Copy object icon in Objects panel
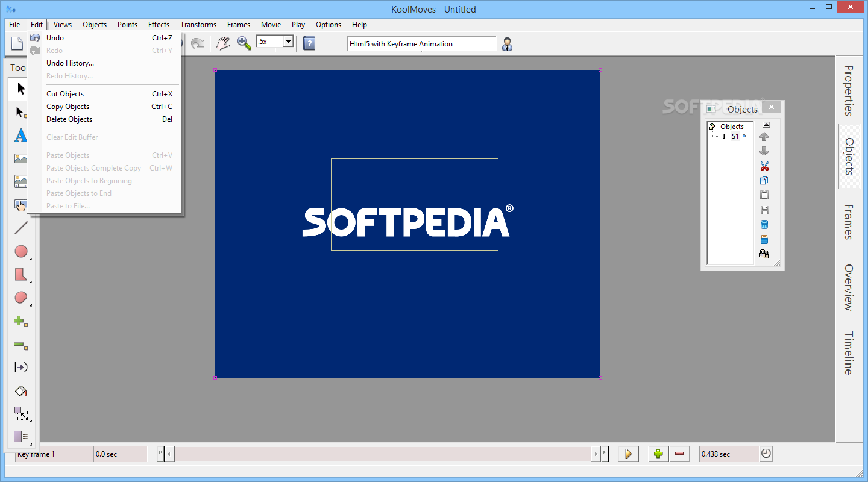Screen dimensions: 868x482 click(764, 181)
